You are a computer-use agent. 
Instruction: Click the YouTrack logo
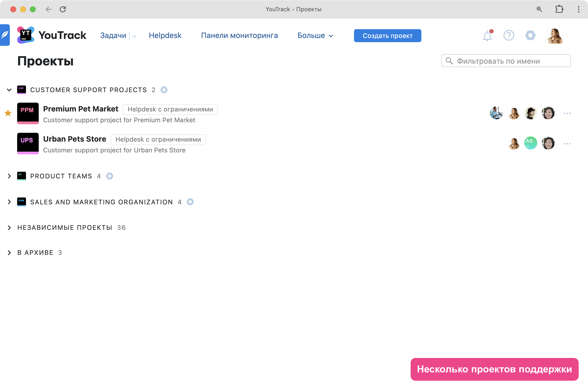(52, 35)
